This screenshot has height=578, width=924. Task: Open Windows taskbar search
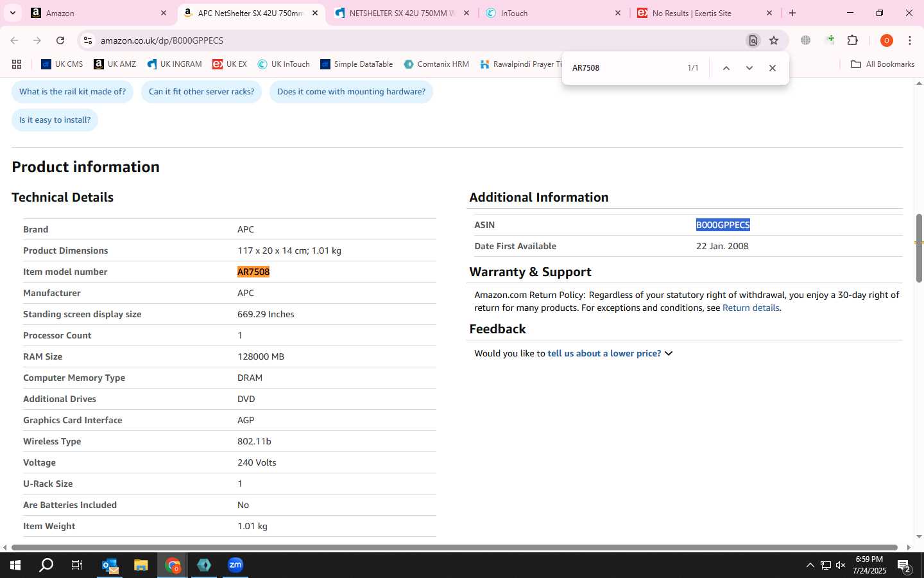(x=46, y=565)
